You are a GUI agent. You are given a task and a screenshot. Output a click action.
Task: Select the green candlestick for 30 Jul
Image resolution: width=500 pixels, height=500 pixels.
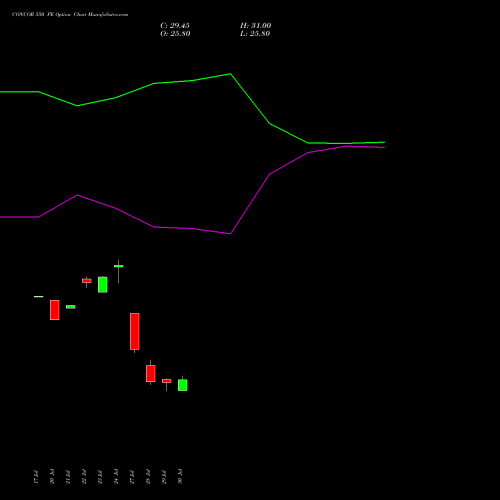(x=183, y=385)
